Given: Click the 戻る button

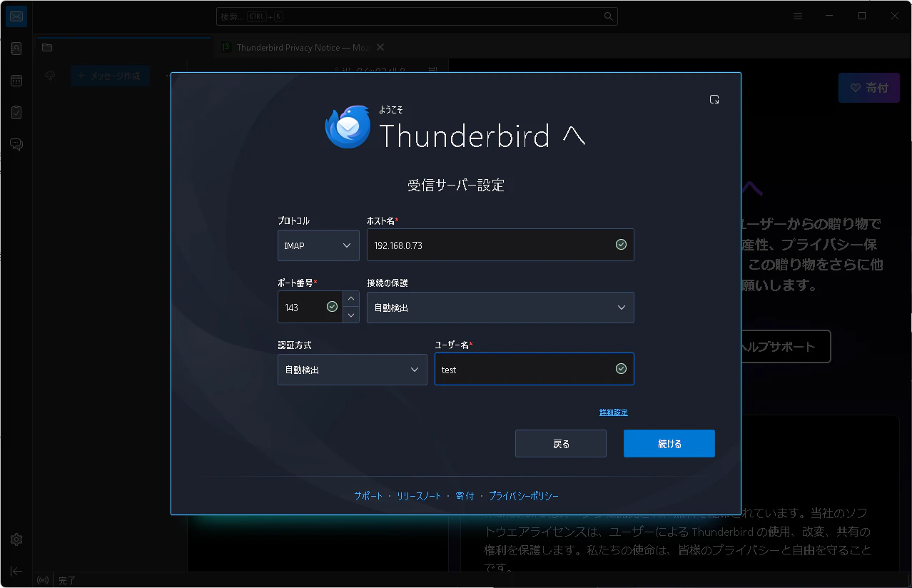Looking at the screenshot, I should pos(561,444).
